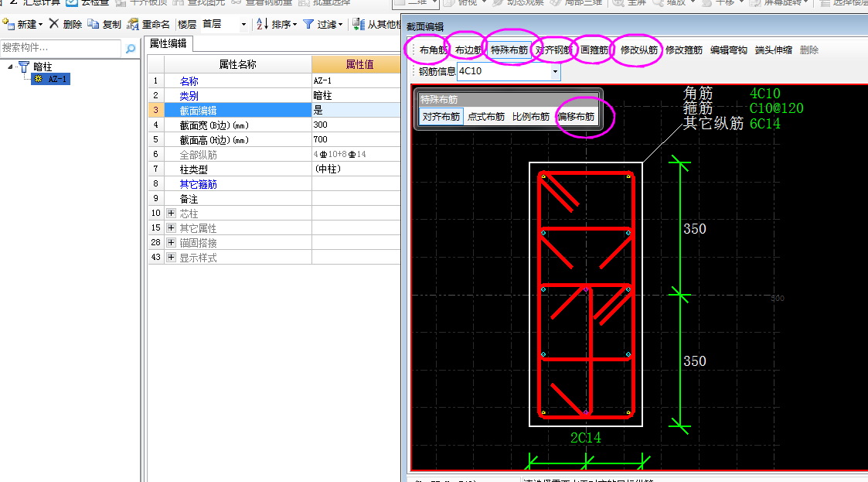This screenshot has height=482, width=868.
Task: Open the 新建 dropdown arrow
Action: 40,25
